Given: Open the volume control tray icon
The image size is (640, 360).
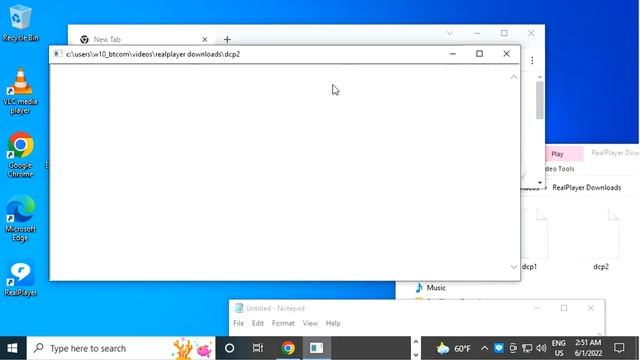Looking at the screenshot, I should pyautogui.click(x=541, y=348).
